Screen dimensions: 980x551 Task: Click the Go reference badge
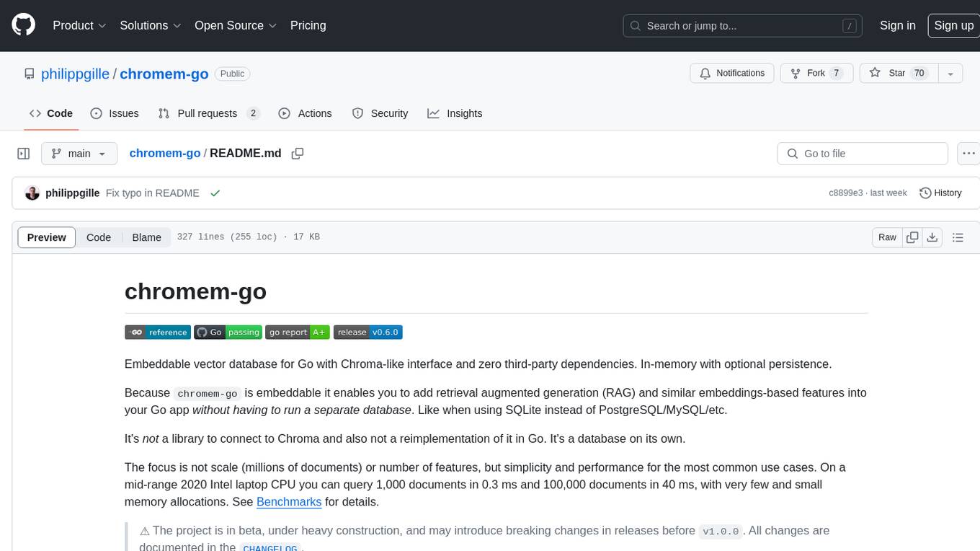point(158,332)
